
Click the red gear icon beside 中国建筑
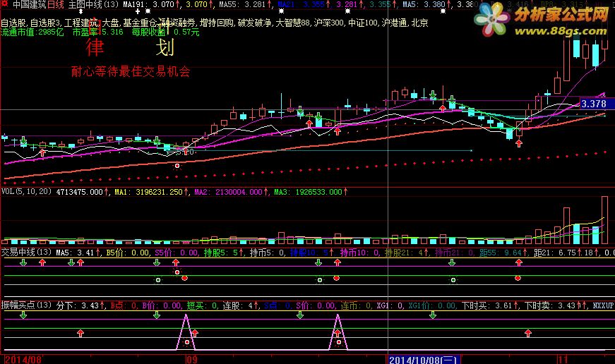(x=4, y=4)
